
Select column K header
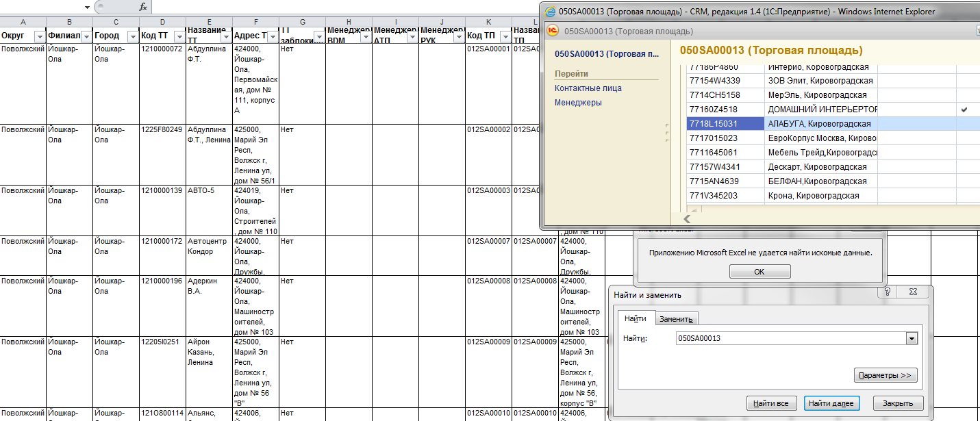(x=488, y=22)
